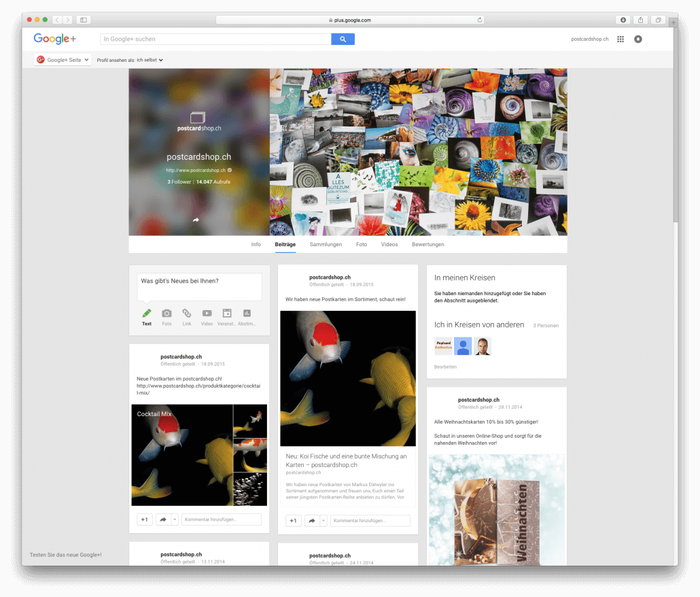This screenshot has height=597, width=700.
Task: Click the '28.11.2014' post date
Action: click(x=510, y=407)
